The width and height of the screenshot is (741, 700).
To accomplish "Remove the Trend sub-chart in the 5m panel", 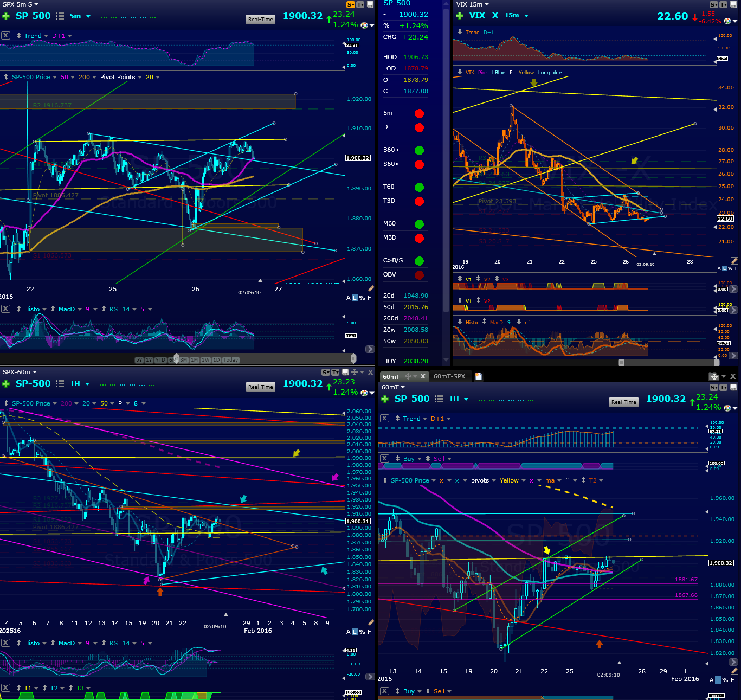I will tap(5, 36).
